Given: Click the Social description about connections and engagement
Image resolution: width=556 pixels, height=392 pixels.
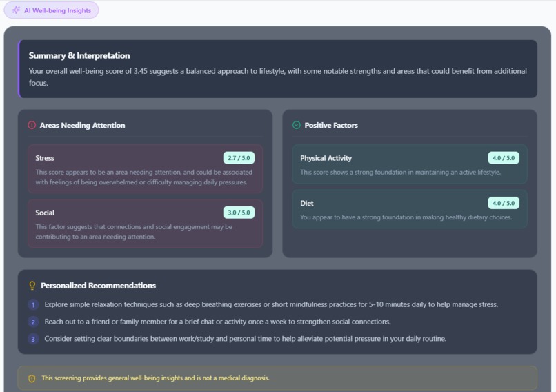Looking at the screenshot, I should click(x=134, y=232).
